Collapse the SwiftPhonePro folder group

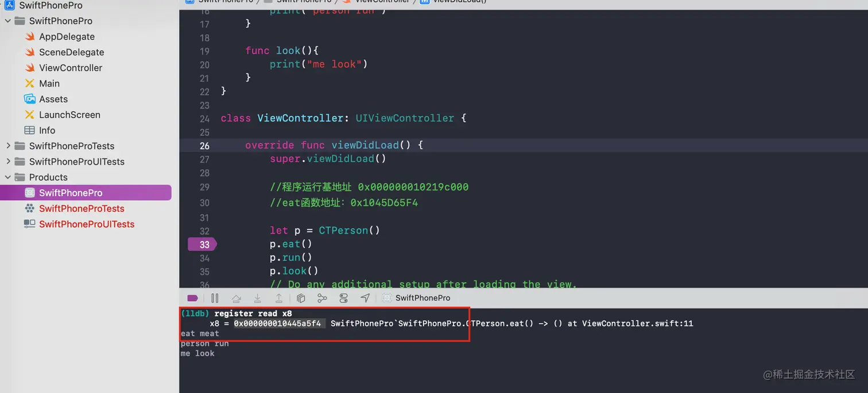8,21
